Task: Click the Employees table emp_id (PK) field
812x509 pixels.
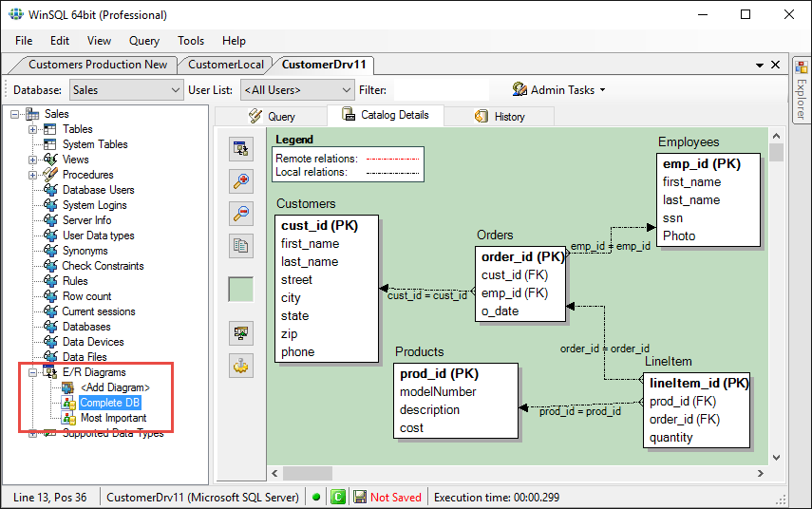Action: tap(702, 163)
